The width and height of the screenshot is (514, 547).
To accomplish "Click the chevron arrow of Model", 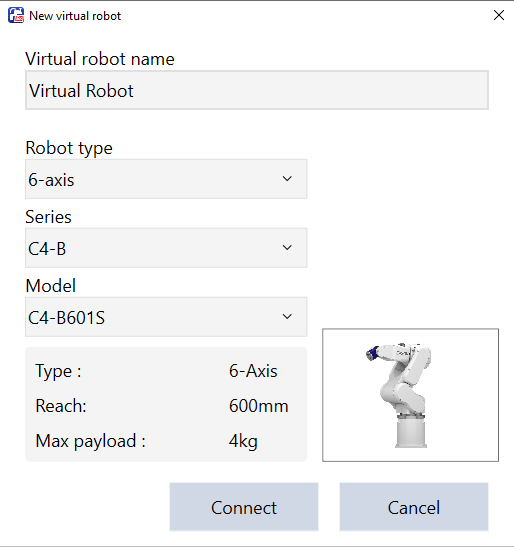I will click(287, 316).
